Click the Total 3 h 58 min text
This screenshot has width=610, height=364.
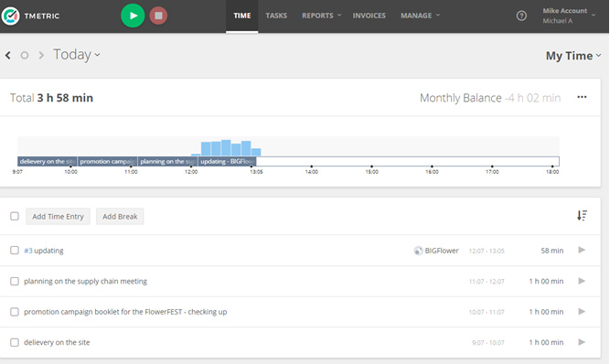(51, 98)
